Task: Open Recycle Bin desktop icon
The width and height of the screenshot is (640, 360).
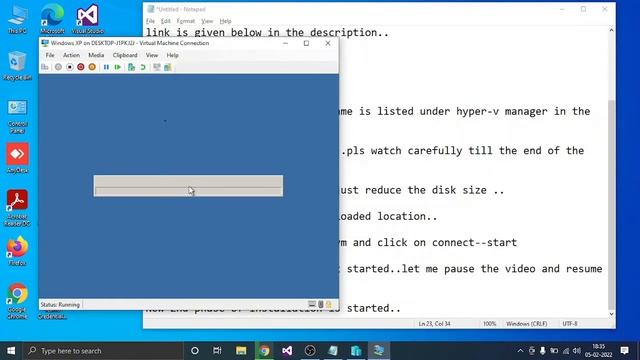Action: (x=17, y=66)
